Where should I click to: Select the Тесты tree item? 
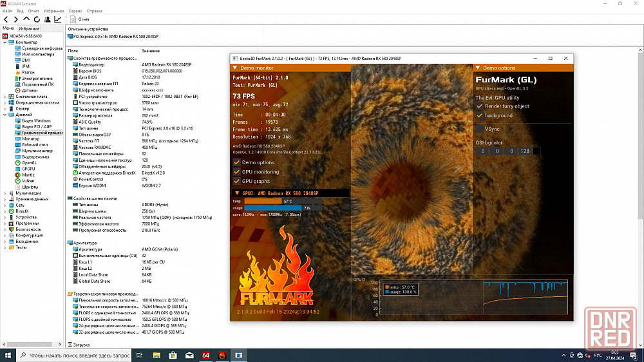pos(21,247)
